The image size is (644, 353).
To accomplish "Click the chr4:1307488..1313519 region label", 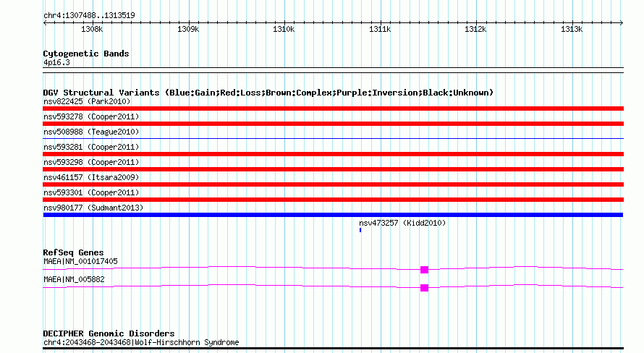I will pyautogui.click(x=89, y=16).
